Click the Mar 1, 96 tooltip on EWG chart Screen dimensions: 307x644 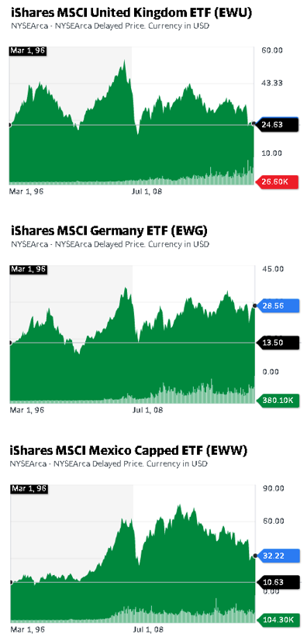28,270
